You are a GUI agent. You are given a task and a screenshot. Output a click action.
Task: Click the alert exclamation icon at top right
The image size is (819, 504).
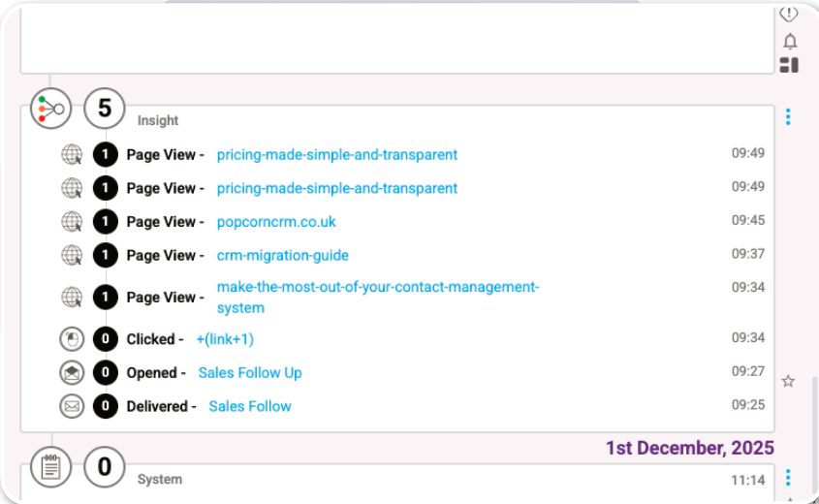tap(789, 14)
